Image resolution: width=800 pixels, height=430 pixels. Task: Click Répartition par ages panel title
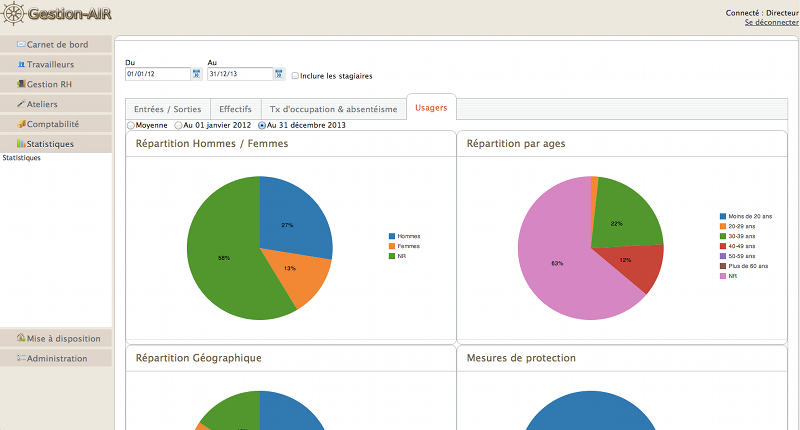pyautogui.click(x=516, y=144)
